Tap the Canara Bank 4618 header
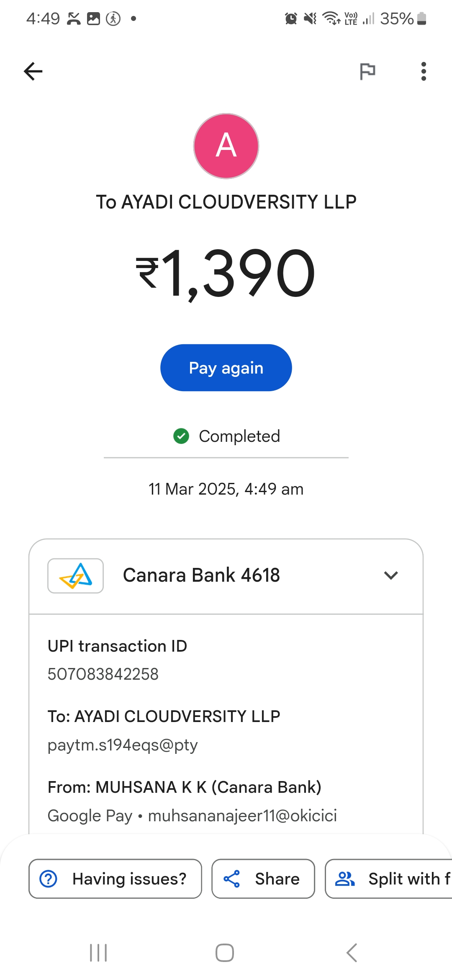 tap(201, 575)
